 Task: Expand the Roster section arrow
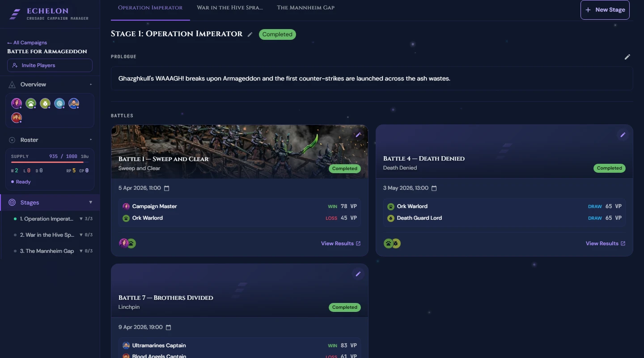coord(91,140)
